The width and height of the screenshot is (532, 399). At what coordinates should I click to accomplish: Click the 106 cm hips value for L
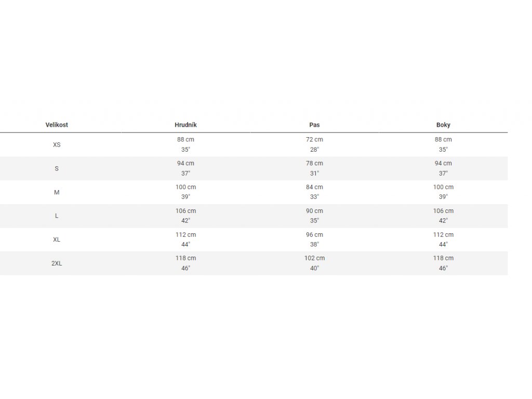[x=443, y=211]
